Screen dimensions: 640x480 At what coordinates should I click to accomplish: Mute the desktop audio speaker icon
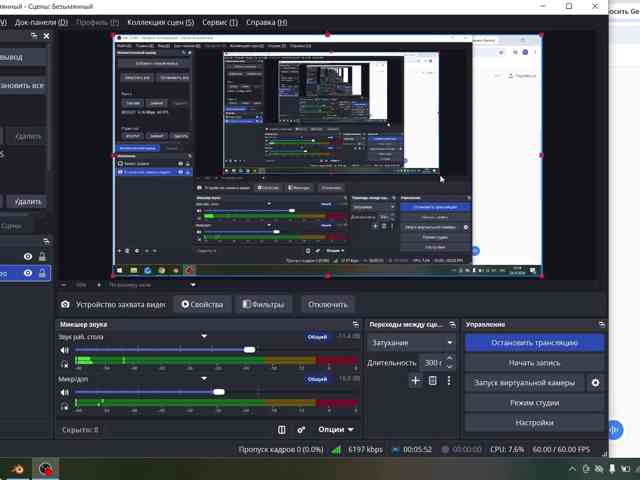click(64, 350)
